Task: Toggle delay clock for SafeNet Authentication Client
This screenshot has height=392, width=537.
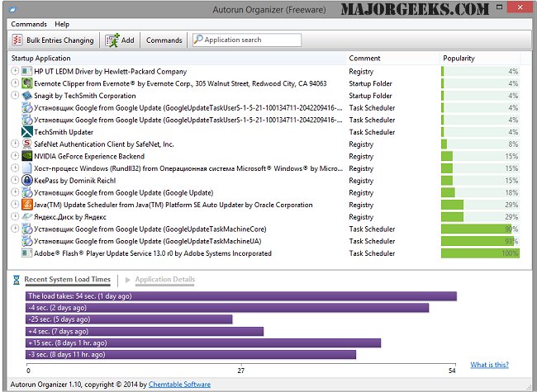Action: tap(15, 144)
